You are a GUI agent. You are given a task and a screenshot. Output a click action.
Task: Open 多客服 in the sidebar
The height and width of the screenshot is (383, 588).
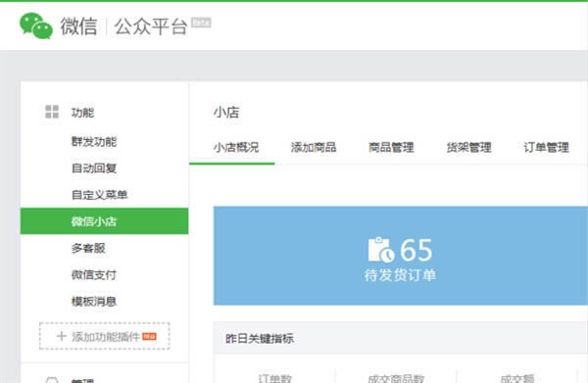[x=88, y=248]
